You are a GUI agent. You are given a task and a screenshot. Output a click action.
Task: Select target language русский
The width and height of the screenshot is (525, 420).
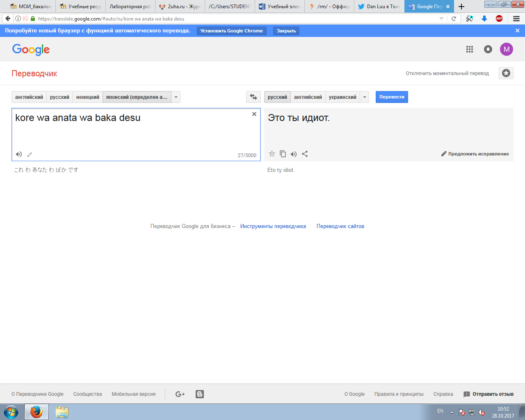point(277,97)
